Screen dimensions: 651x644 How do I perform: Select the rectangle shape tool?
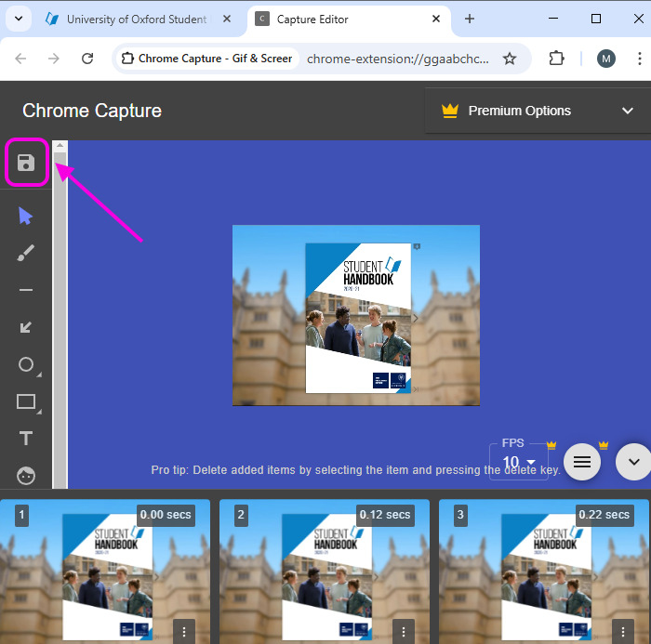point(26,401)
